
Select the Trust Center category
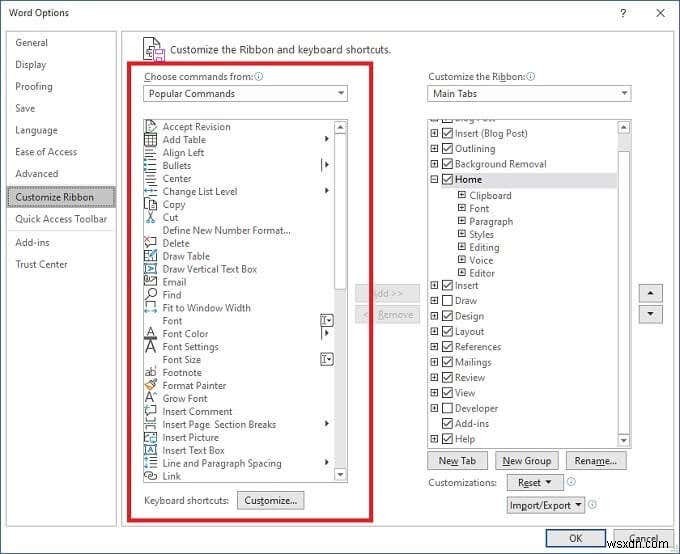click(x=42, y=264)
